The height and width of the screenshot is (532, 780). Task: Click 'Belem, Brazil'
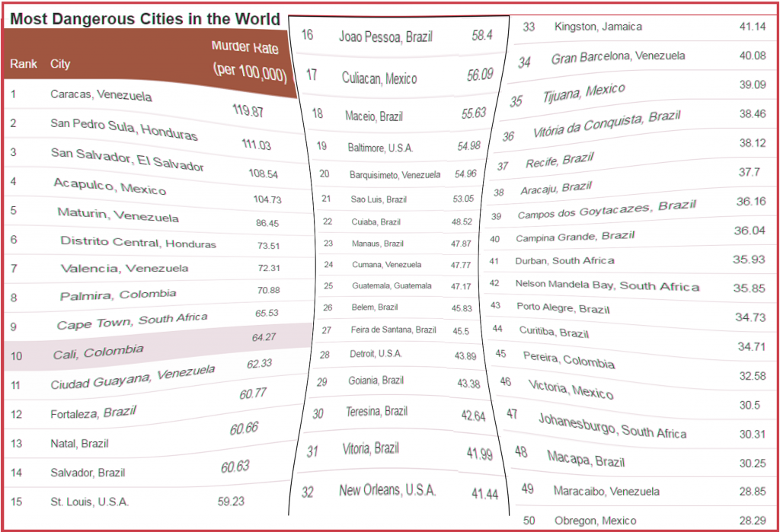(x=375, y=307)
